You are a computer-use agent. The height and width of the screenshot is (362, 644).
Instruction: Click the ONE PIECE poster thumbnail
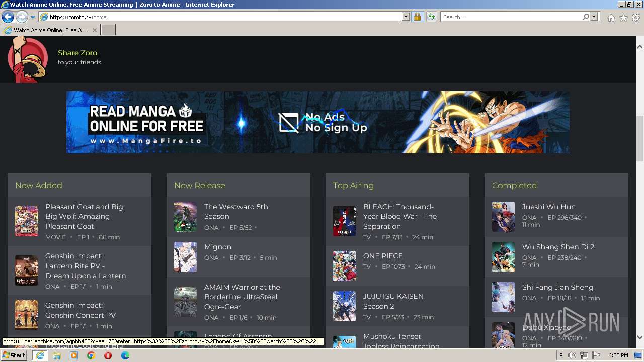[x=344, y=266]
